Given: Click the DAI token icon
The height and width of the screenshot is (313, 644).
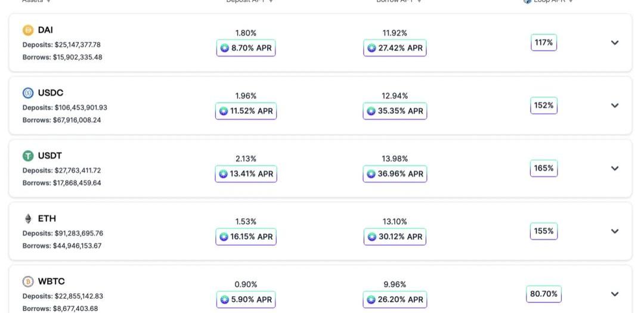Looking at the screenshot, I should (28, 30).
